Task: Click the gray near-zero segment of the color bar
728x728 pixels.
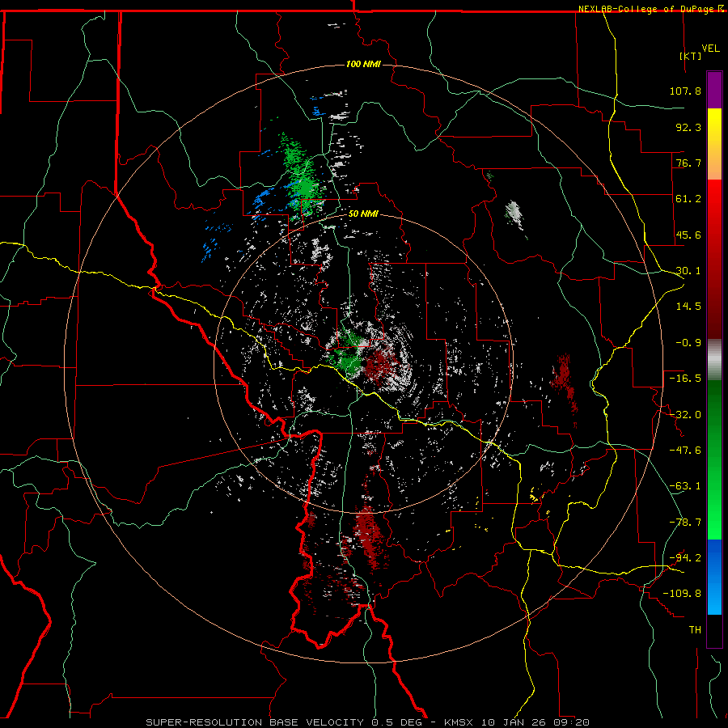Action: pyautogui.click(x=714, y=360)
